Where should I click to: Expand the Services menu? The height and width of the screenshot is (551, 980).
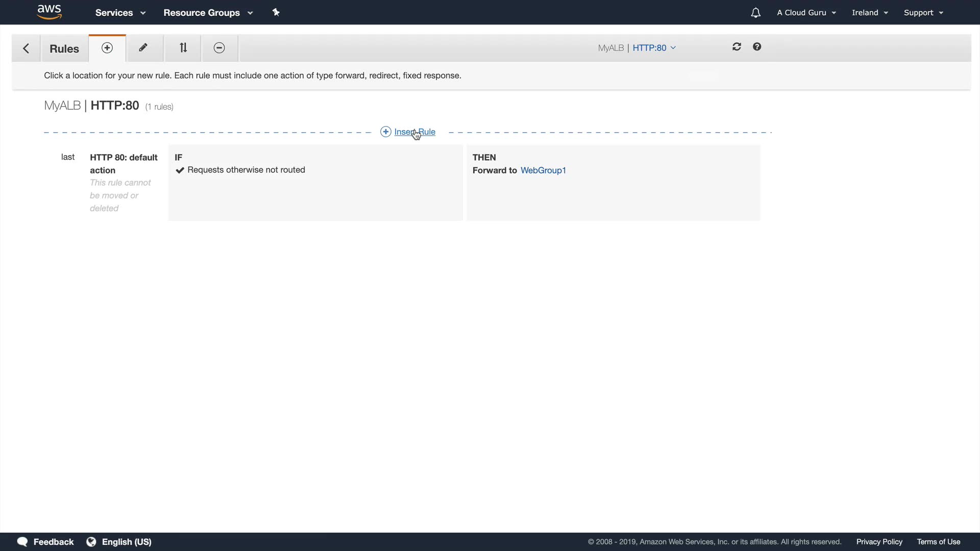[120, 13]
